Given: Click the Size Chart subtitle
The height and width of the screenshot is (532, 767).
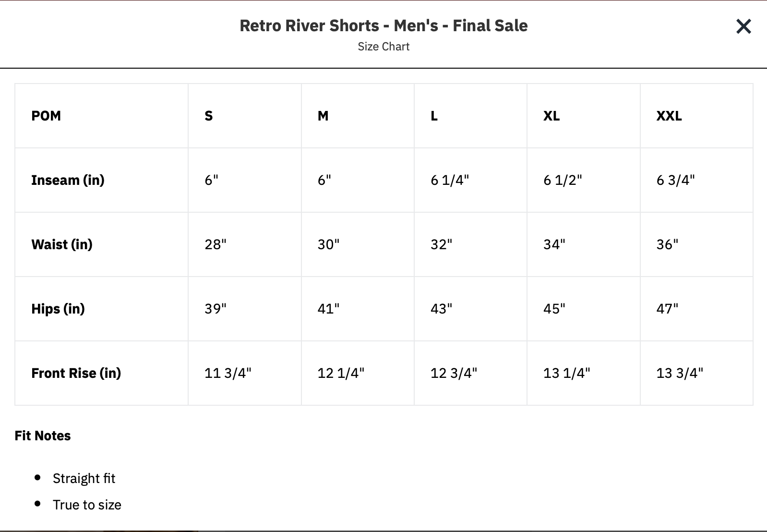Looking at the screenshot, I should (383, 47).
